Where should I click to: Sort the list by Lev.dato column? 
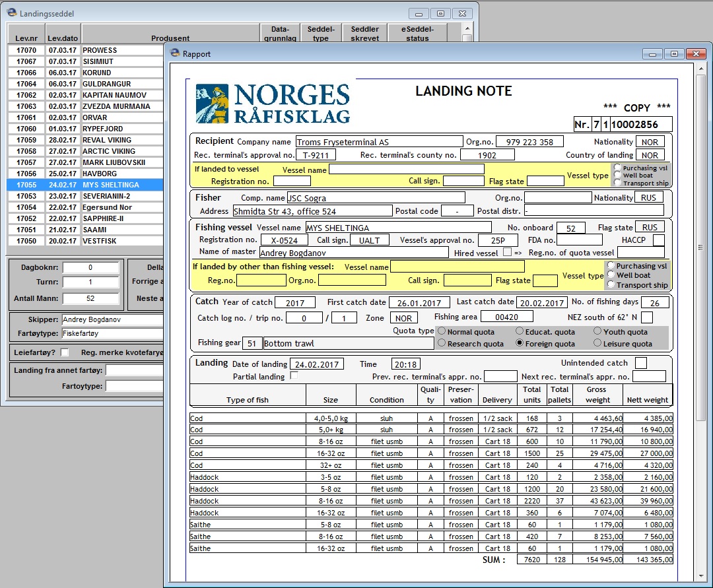(63, 33)
